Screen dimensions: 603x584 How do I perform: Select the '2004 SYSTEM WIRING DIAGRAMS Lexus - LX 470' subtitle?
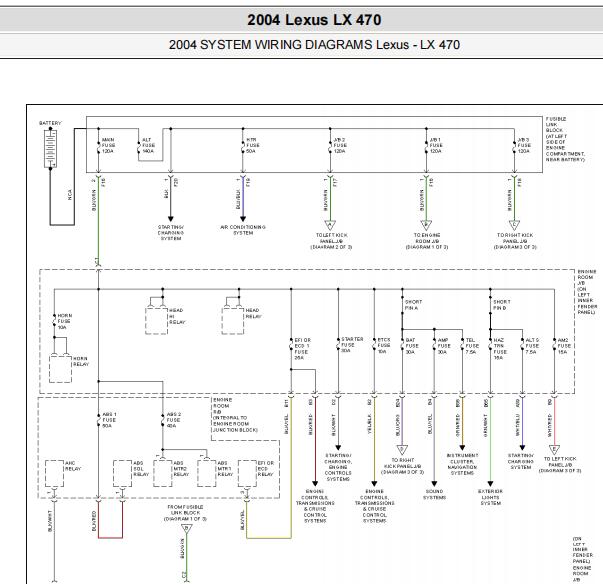point(314,45)
